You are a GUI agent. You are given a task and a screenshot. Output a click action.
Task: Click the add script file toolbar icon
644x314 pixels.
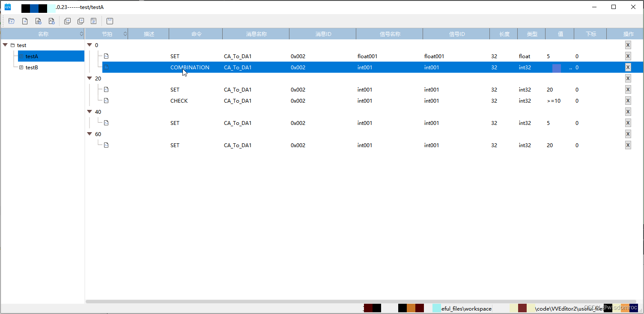52,21
